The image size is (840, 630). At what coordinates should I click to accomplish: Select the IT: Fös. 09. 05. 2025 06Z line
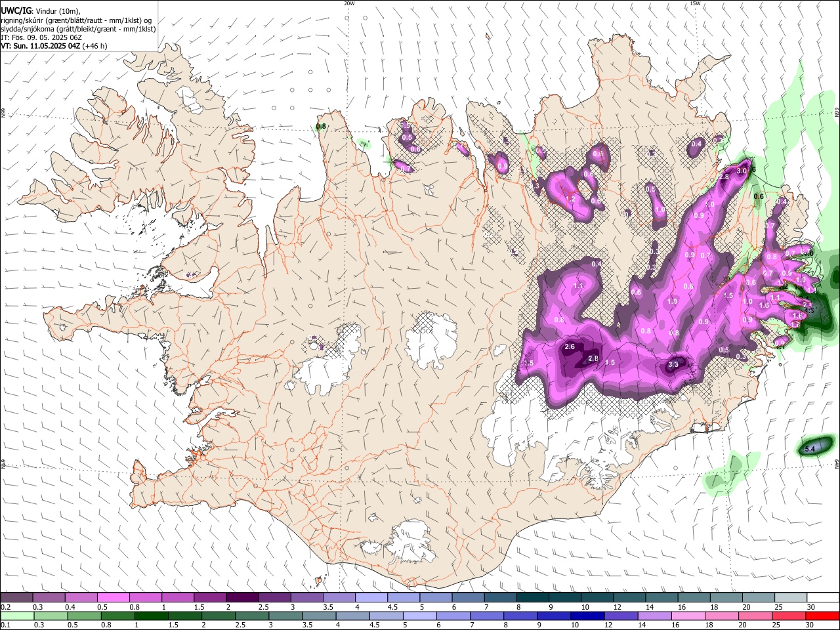41,37
